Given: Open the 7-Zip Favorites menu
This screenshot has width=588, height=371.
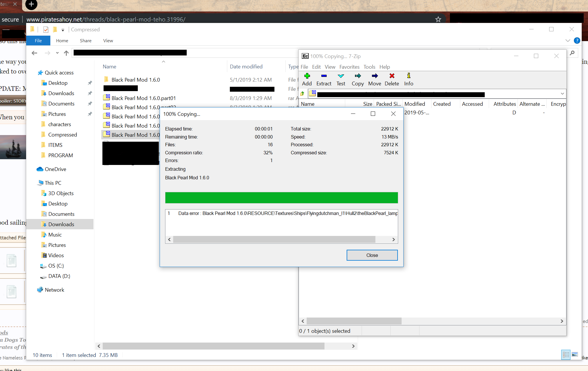Looking at the screenshot, I should coord(349,67).
